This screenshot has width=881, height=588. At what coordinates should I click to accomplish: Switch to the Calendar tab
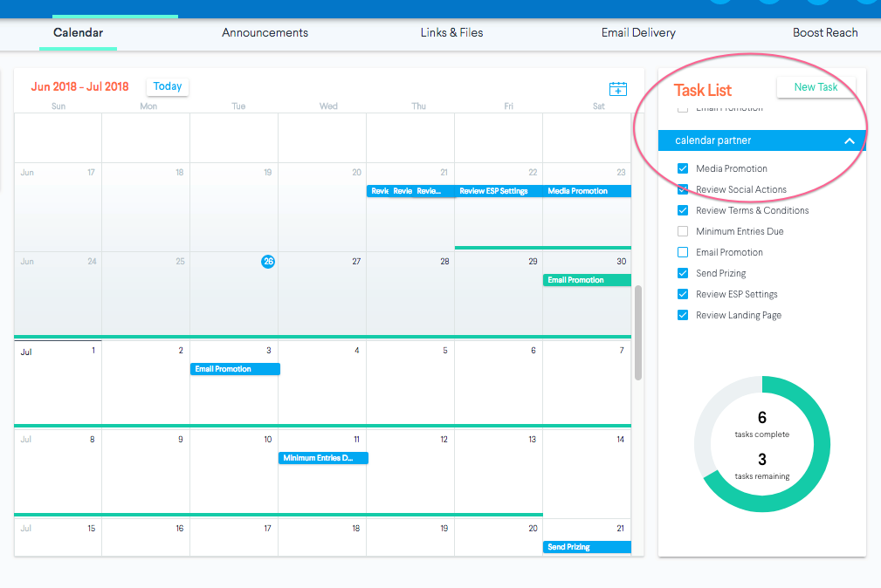click(78, 32)
